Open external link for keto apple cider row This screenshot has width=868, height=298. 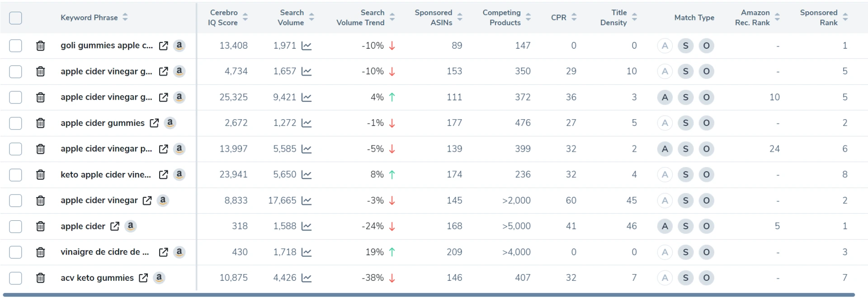point(163,175)
